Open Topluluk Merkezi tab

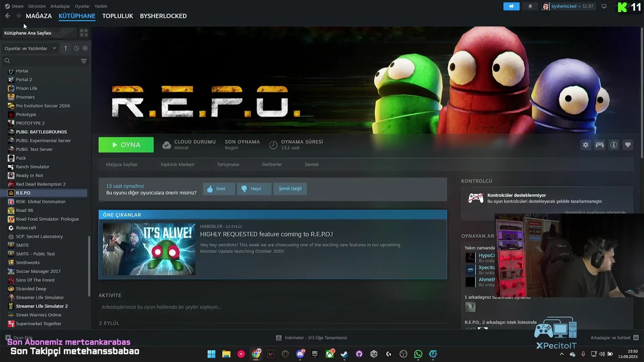click(177, 164)
